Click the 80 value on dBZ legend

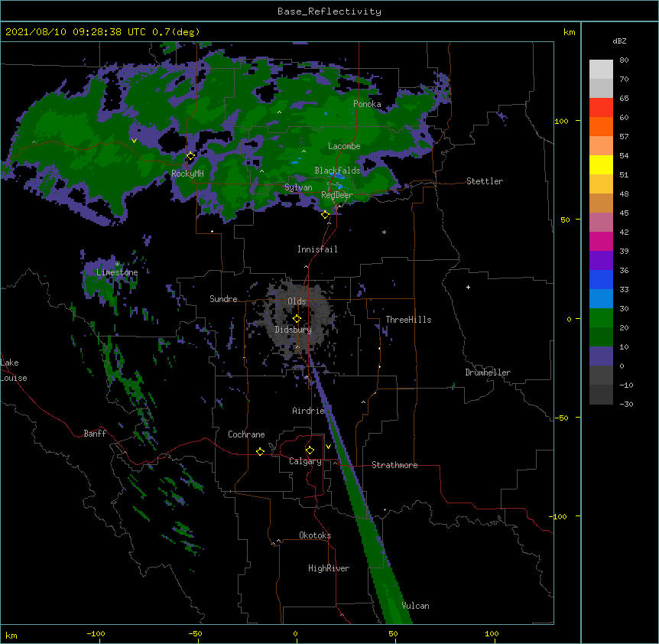[624, 60]
